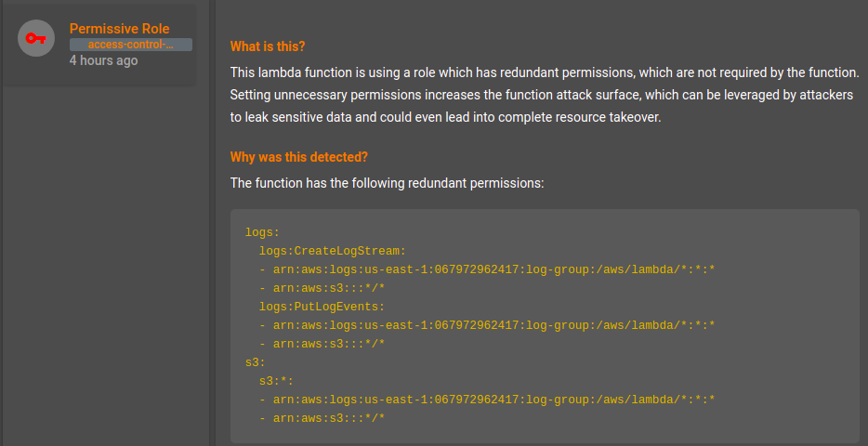Click the access-control tag badge
868x446 pixels.
[x=131, y=45]
